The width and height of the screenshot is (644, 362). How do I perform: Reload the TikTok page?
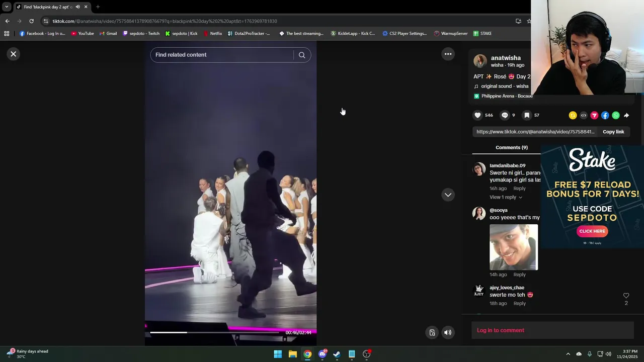click(31, 21)
